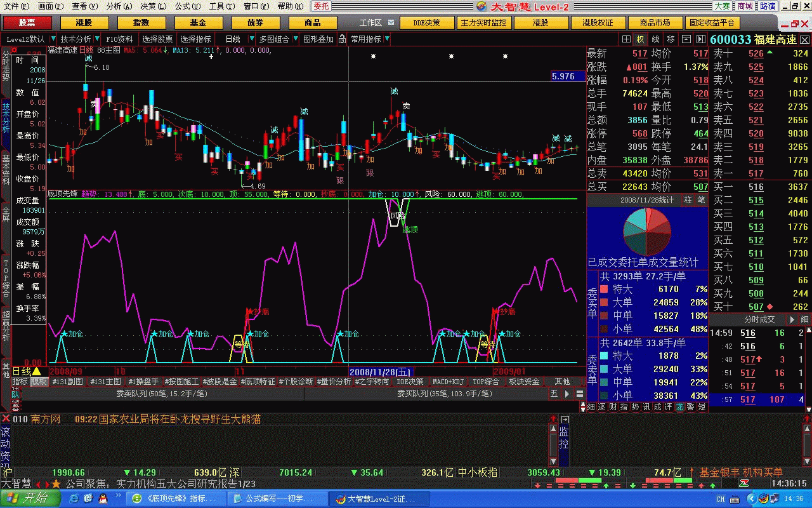Switch to the 模板 tab at chart bottom
Screen dimensions: 812x508
[39, 382]
